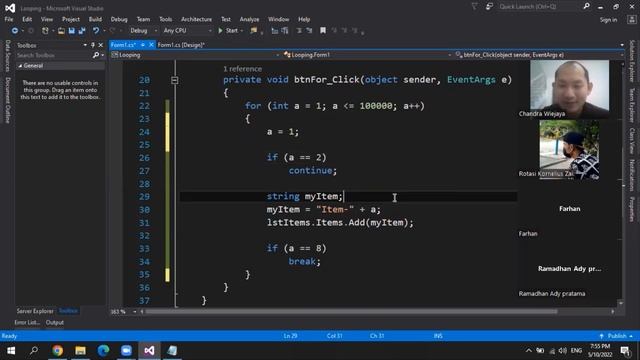Open the File menu
Screen dimensions: 640x360
point(9,19)
